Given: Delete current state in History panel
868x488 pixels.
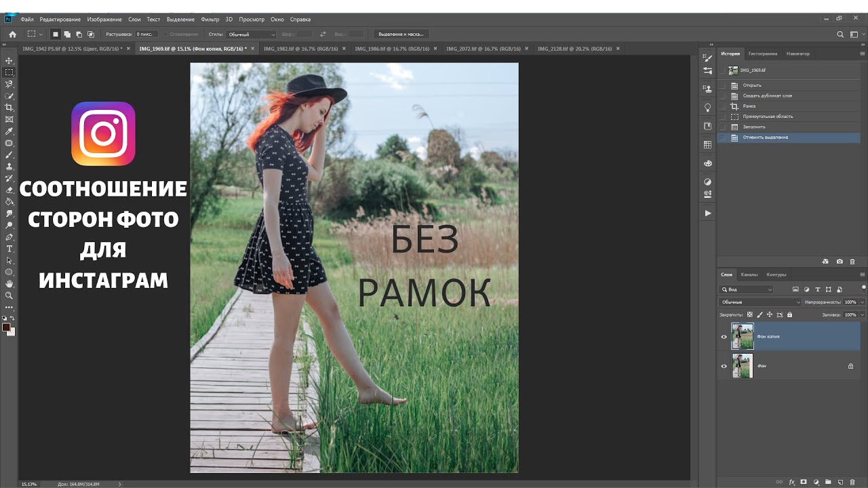Looking at the screenshot, I should (852, 261).
